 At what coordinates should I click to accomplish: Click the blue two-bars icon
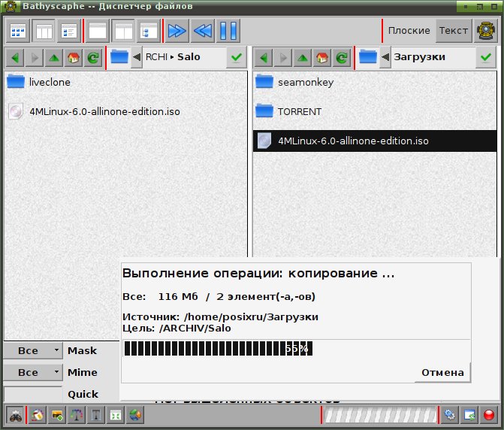tap(228, 31)
